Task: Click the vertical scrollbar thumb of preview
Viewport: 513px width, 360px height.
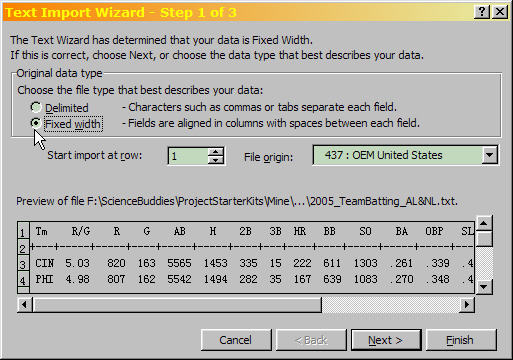Action: (484, 239)
